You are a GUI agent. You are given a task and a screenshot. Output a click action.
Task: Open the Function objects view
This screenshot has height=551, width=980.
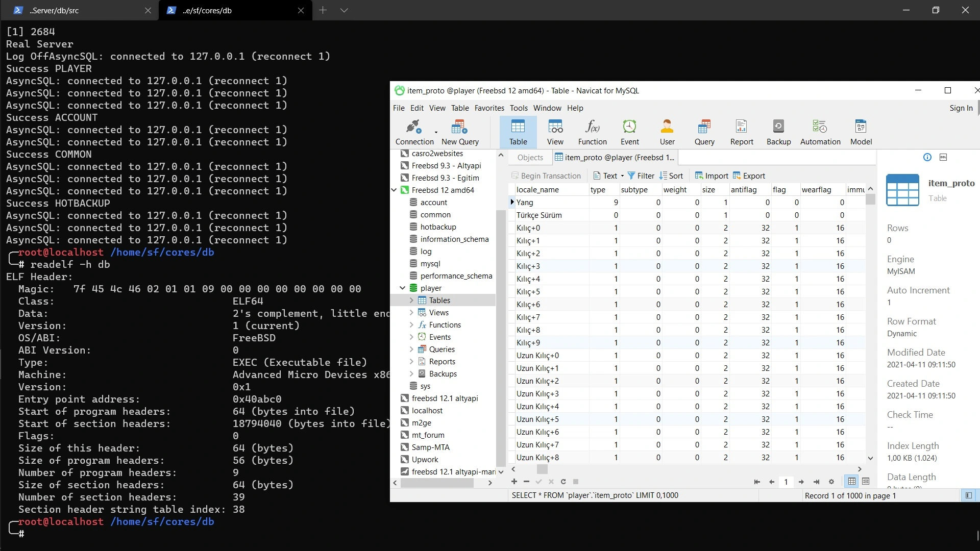tap(592, 132)
